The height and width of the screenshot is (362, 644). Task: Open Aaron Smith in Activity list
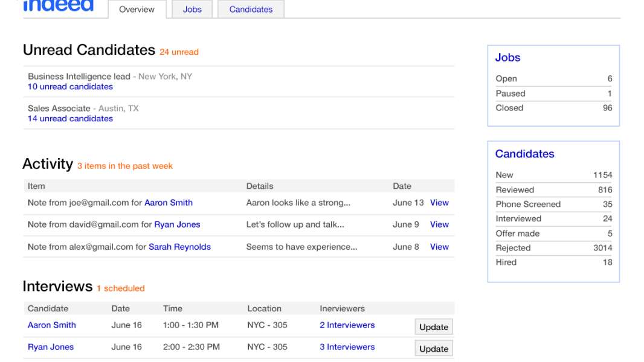[169, 203]
